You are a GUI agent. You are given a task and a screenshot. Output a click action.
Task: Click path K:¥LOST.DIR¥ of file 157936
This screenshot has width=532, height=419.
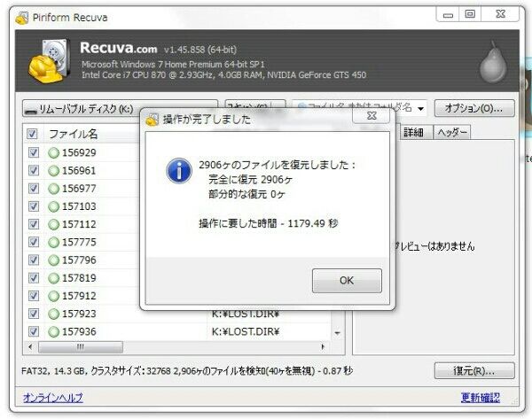pyautogui.click(x=246, y=331)
